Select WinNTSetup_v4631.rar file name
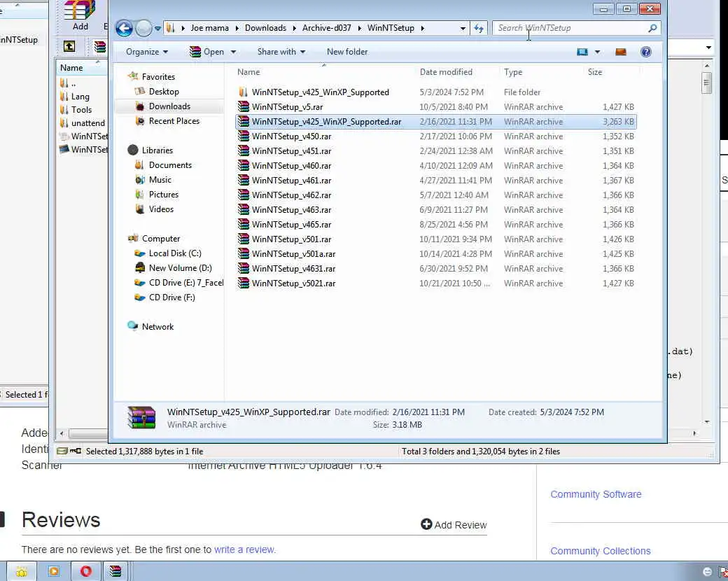The width and height of the screenshot is (728, 581). coord(293,268)
